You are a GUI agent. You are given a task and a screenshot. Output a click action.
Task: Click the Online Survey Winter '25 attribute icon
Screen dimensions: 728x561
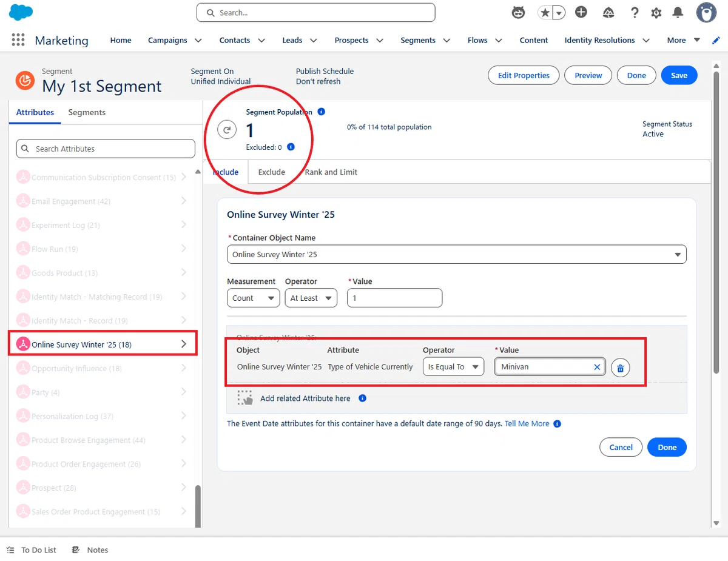pos(23,344)
